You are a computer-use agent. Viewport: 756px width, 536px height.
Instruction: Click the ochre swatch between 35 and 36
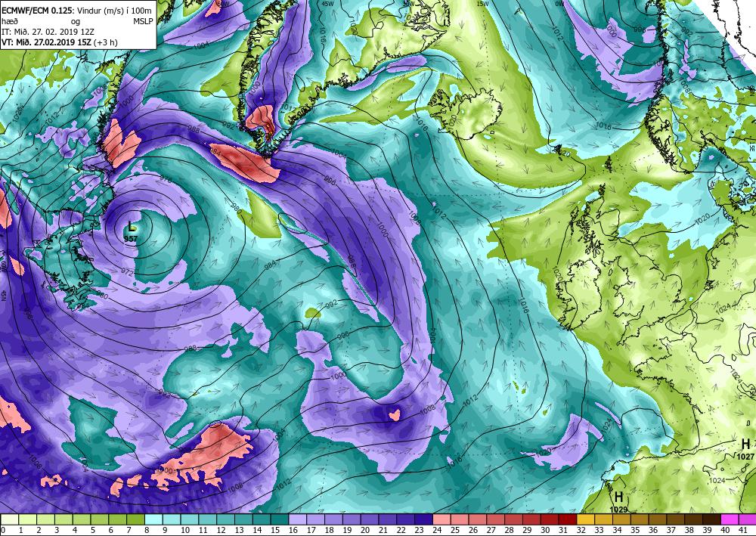point(640,519)
